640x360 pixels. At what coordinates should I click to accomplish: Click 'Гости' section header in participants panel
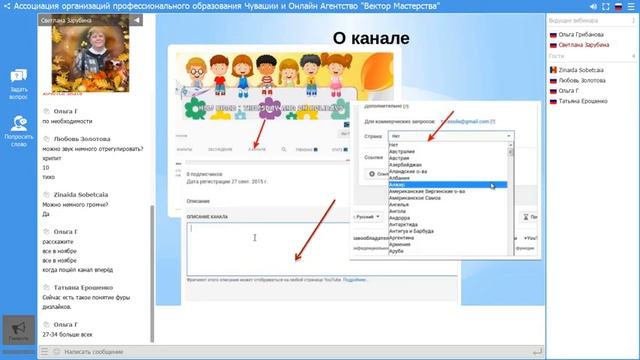(556, 56)
